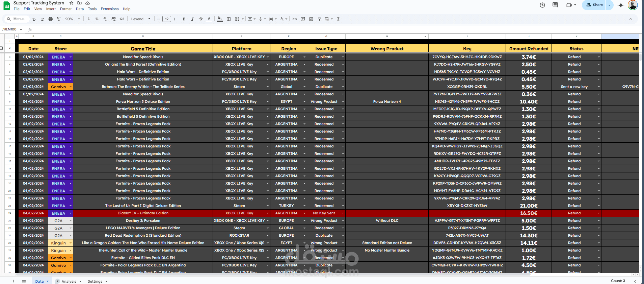Open the Data menu
Screen dimensions: 644x284
[80, 9]
